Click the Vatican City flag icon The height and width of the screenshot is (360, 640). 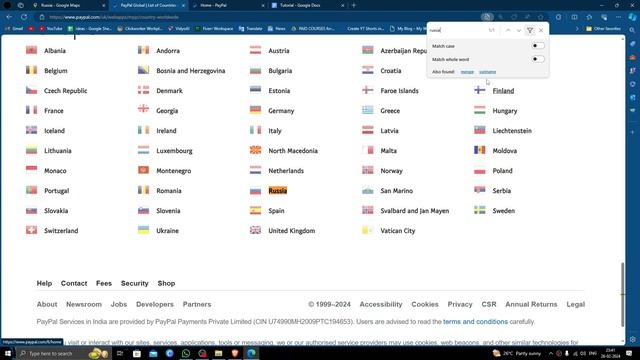pos(368,230)
